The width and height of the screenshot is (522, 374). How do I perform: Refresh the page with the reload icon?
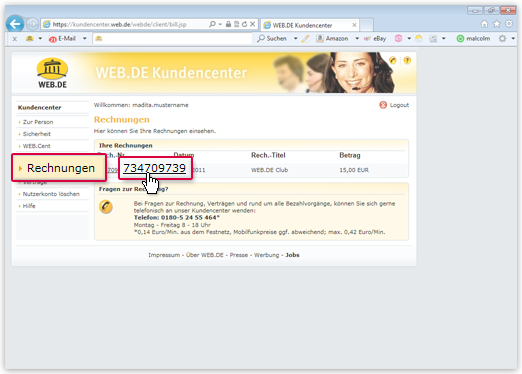[244, 24]
